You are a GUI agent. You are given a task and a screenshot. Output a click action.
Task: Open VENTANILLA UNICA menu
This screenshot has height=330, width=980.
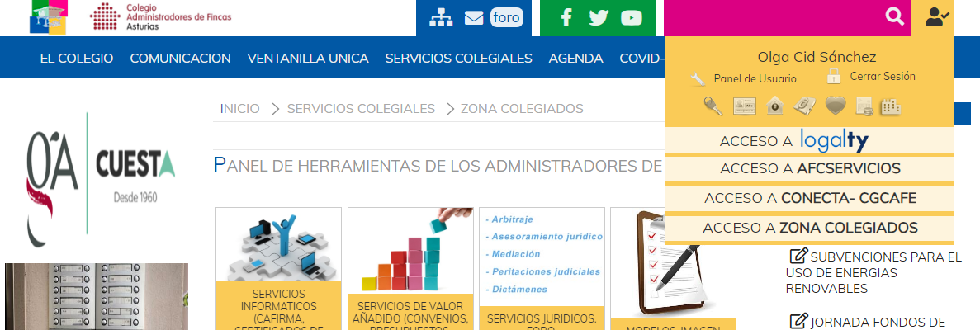[x=308, y=58]
